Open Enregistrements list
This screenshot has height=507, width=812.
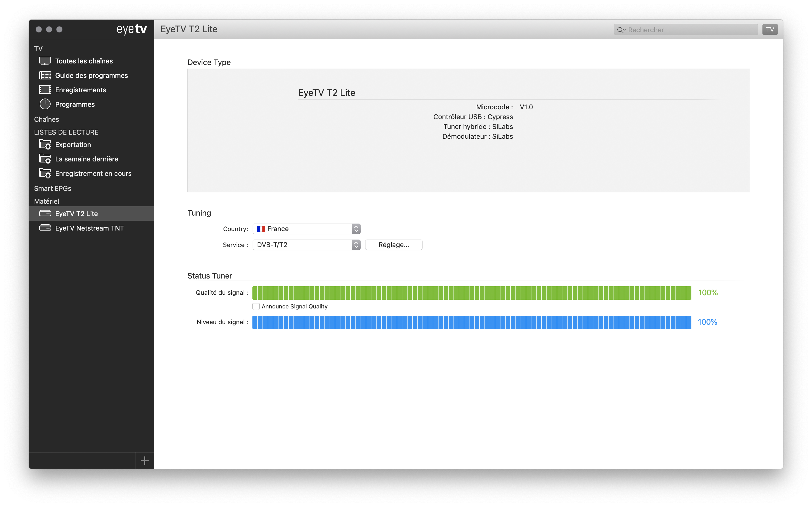pyautogui.click(x=91, y=90)
